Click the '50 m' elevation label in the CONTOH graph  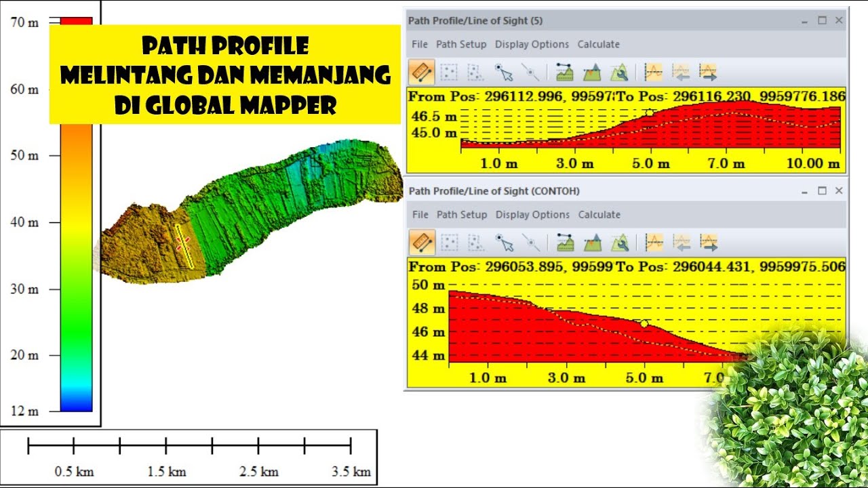(429, 285)
